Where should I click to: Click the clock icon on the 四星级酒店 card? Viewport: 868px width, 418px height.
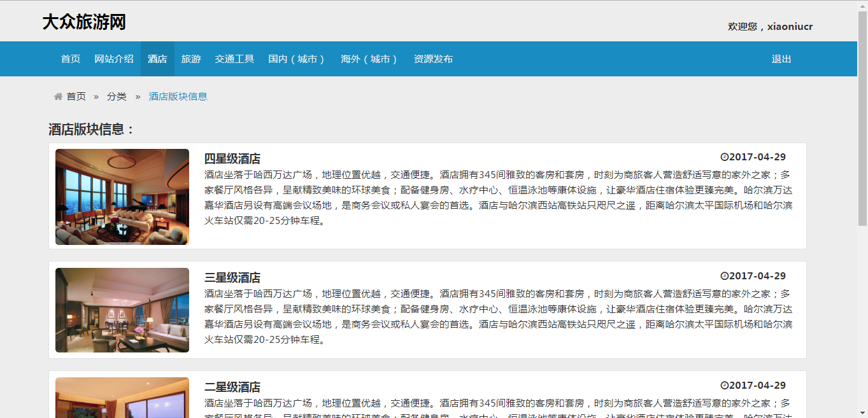point(724,157)
